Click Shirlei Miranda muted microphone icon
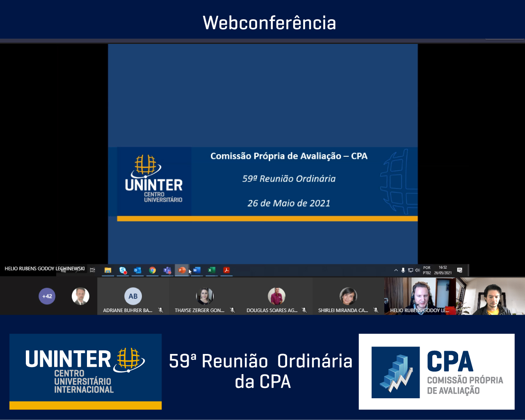 [376, 310]
